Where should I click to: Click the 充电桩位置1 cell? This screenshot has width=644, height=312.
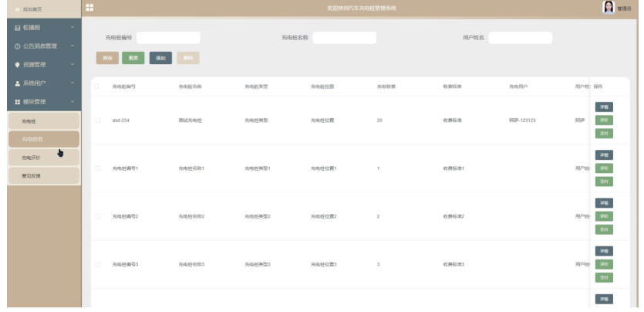324,168
